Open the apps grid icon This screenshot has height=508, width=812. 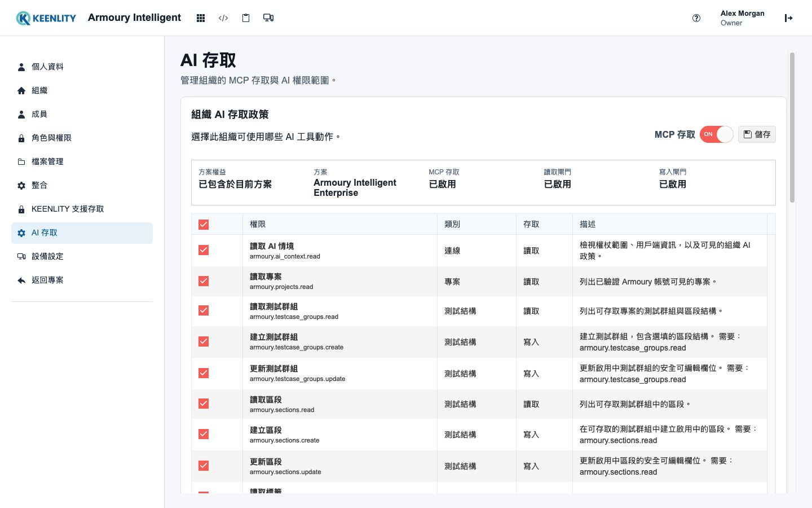(x=201, y=18)
